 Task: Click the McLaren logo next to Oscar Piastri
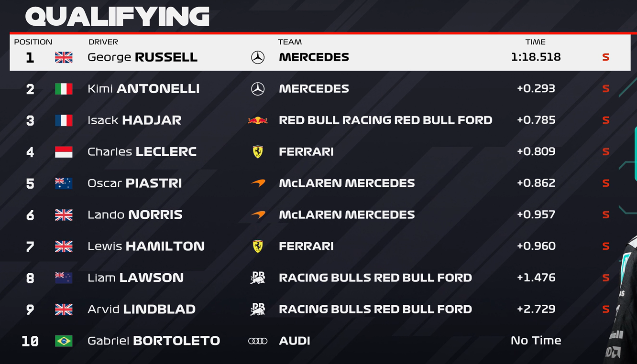(258, 183)
